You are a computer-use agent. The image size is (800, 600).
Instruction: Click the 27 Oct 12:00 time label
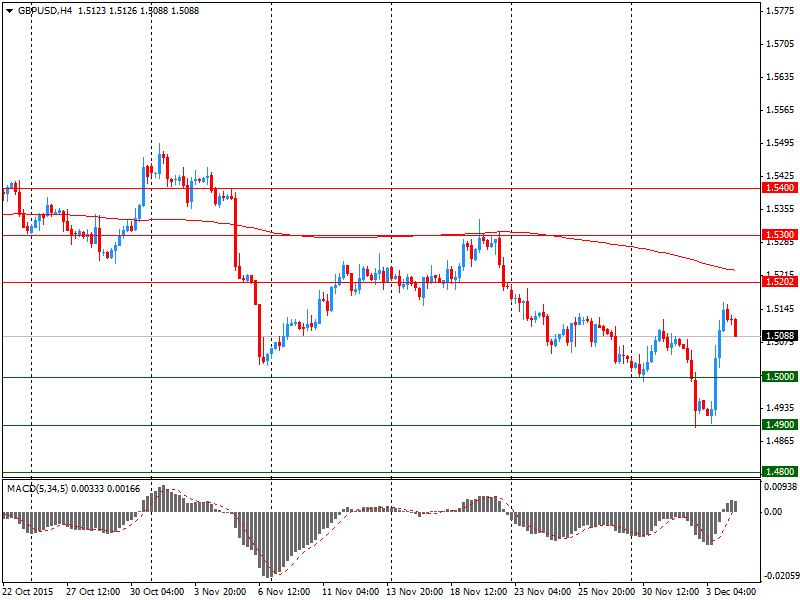pos(93,592)
